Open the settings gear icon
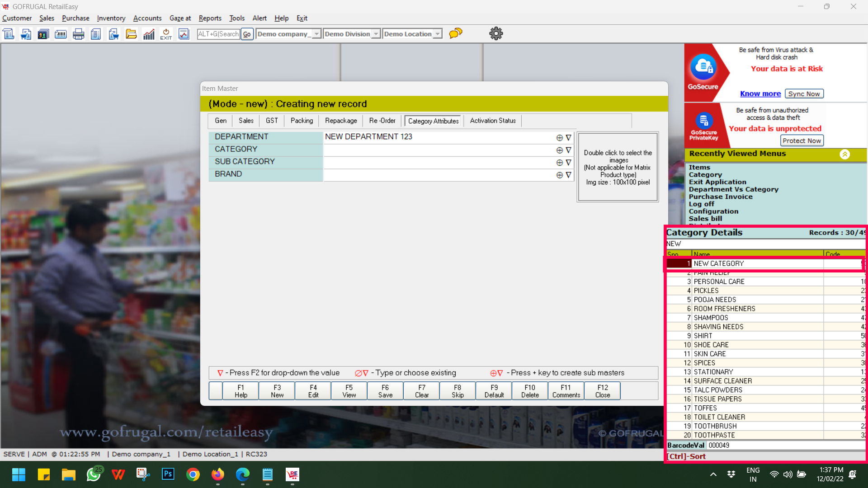This screenshot has height=488, width=868. [x=496, y=33]
